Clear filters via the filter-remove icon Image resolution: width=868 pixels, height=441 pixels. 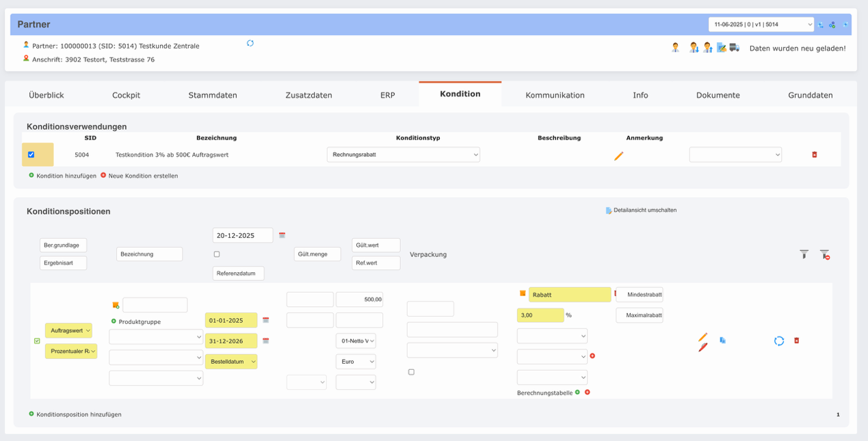pyautogui.click(x=824, y=254)
